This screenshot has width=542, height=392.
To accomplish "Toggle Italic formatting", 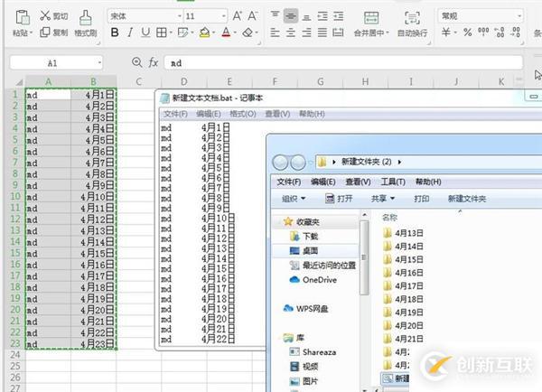I will pyautogui.click(x=130, y=33).
